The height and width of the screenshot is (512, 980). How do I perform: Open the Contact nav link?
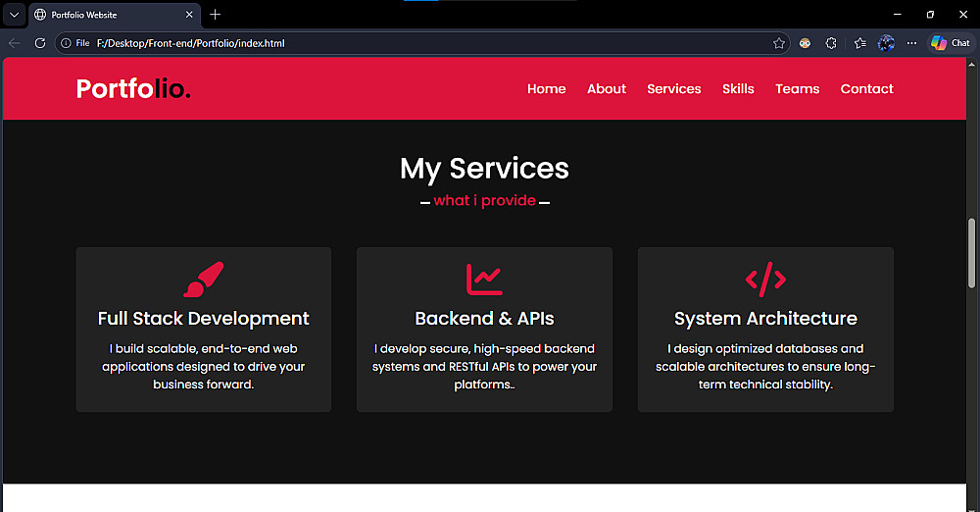pyautogui.click(x=867, y=89)
